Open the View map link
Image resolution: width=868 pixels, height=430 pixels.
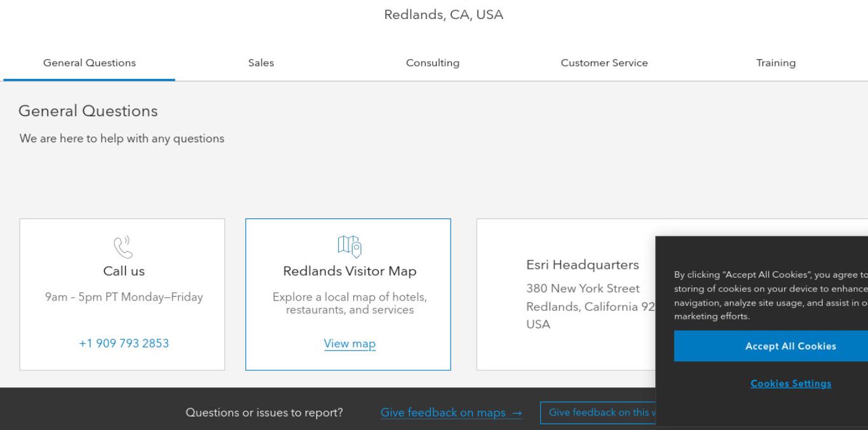tap(349, 344)
